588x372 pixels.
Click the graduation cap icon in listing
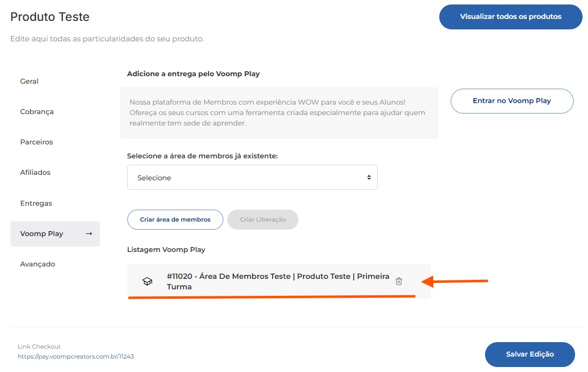147,281
